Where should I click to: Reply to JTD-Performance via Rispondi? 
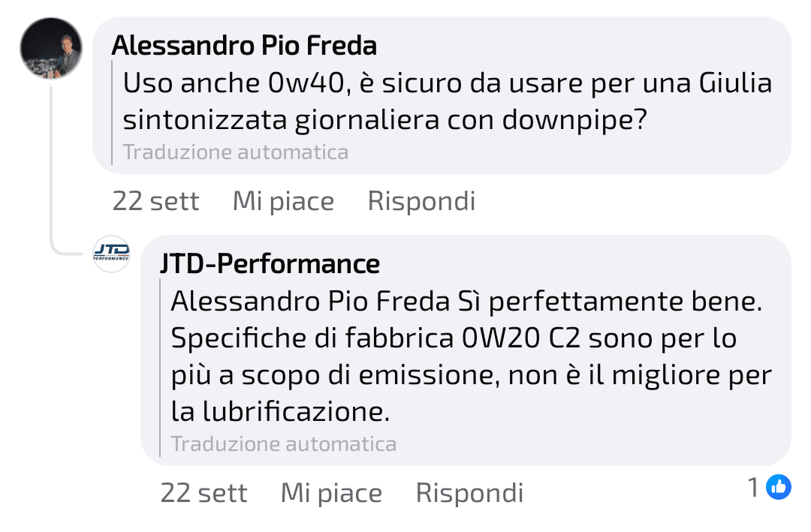coord(469,493)
